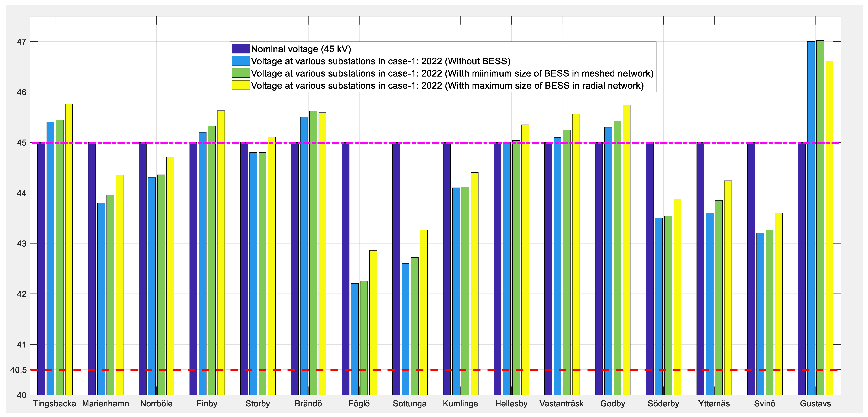Click the yellow radial network legend swatch

(241, 85)
